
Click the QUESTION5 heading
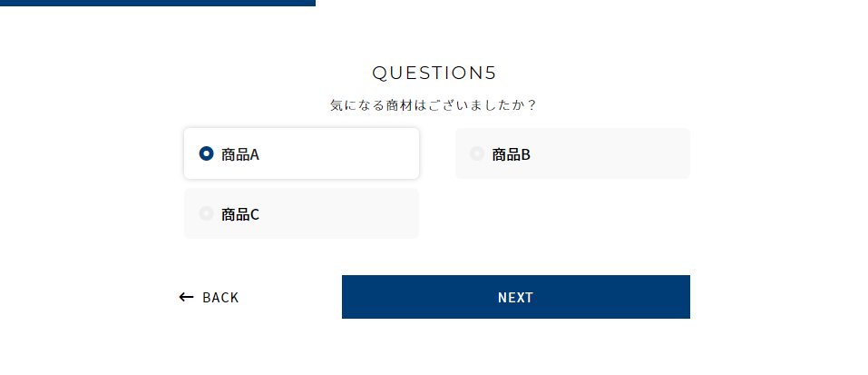(x=434, y=73)
